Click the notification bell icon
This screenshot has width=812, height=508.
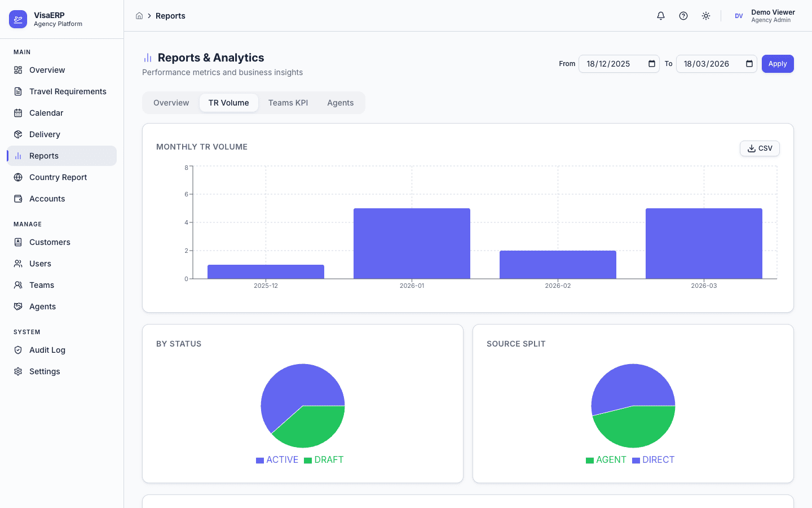click(x=660, y=15)
